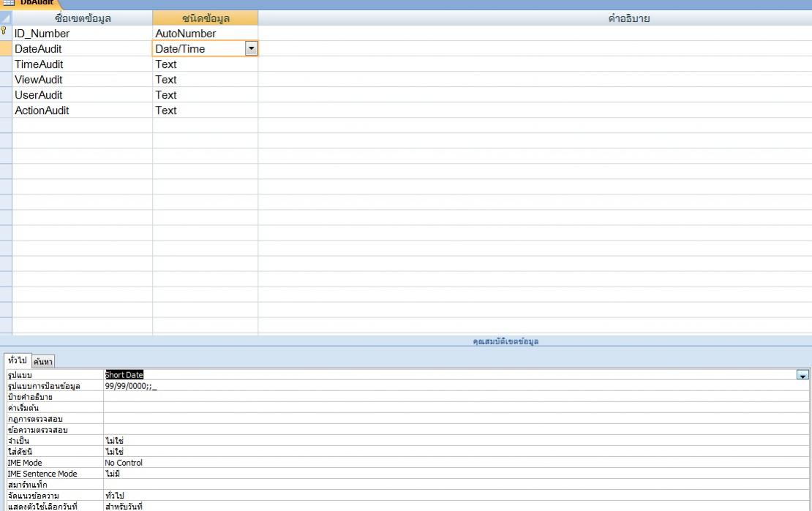The image size is (812, 511).
Task: Select the TimeAudit field name cell
Action: pyautogui.click(x=83, y=64)
